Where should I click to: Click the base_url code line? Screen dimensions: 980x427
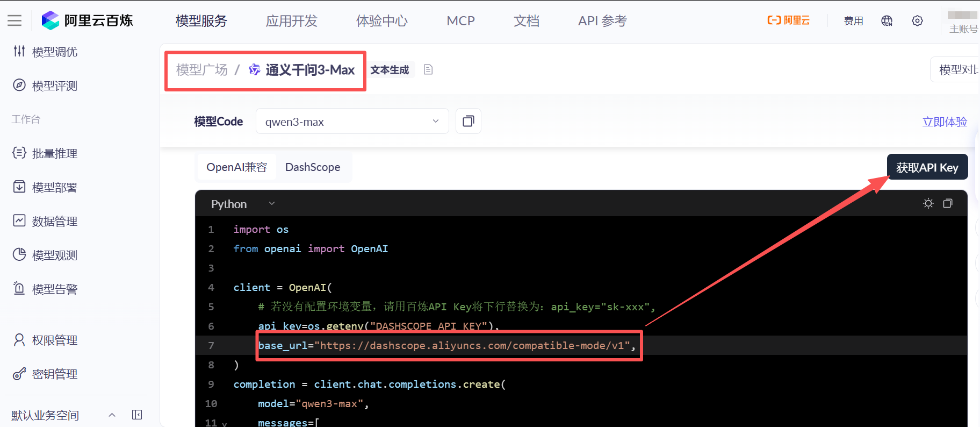[x=447, y=345]
